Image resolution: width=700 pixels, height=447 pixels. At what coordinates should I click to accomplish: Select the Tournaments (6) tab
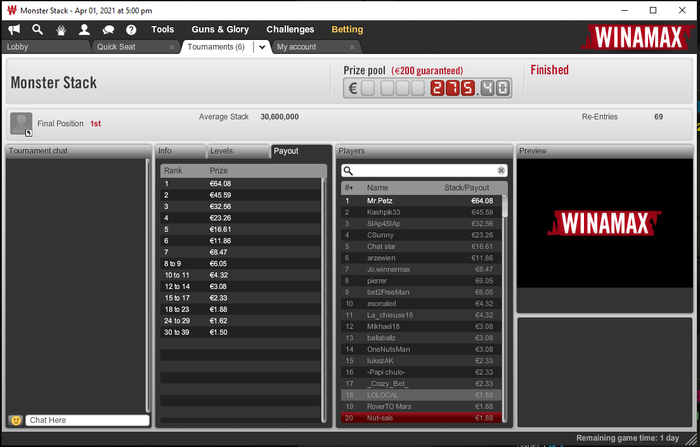[x=216, y=47]
